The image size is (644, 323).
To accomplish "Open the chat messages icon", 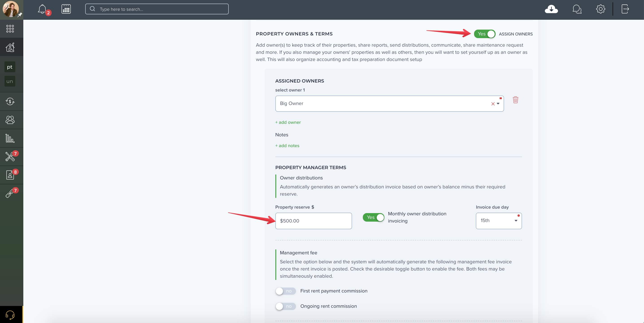I will (577, 9).
